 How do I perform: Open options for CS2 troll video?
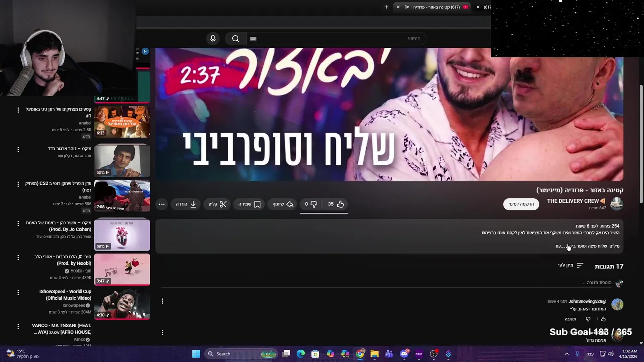click(18, 184)
